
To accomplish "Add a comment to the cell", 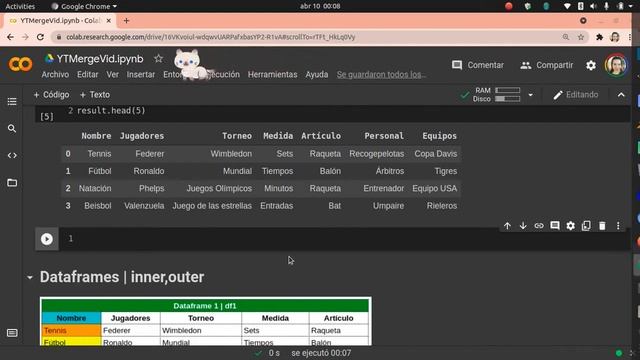I will [x=555, y=226].
